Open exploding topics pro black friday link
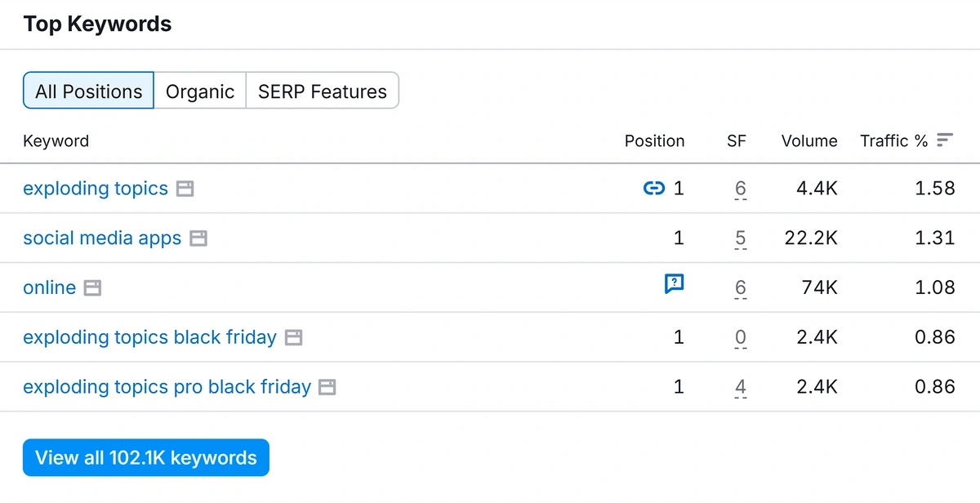 pos(167,386)
